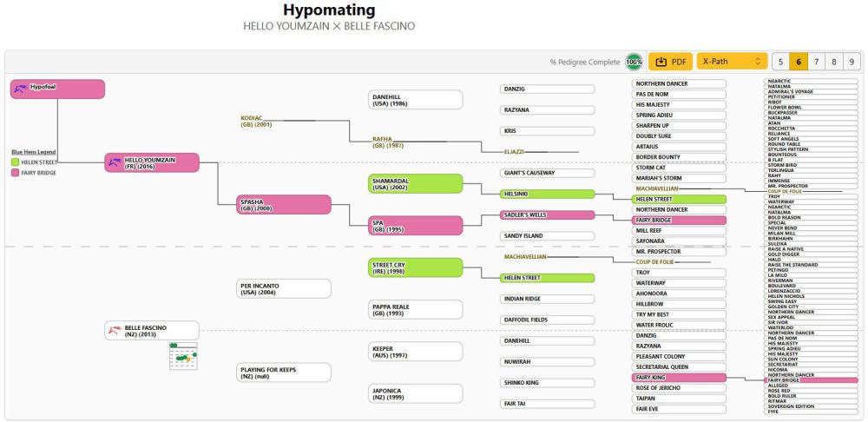Click HELEN STREET green legend swatch

click(16, 162)
